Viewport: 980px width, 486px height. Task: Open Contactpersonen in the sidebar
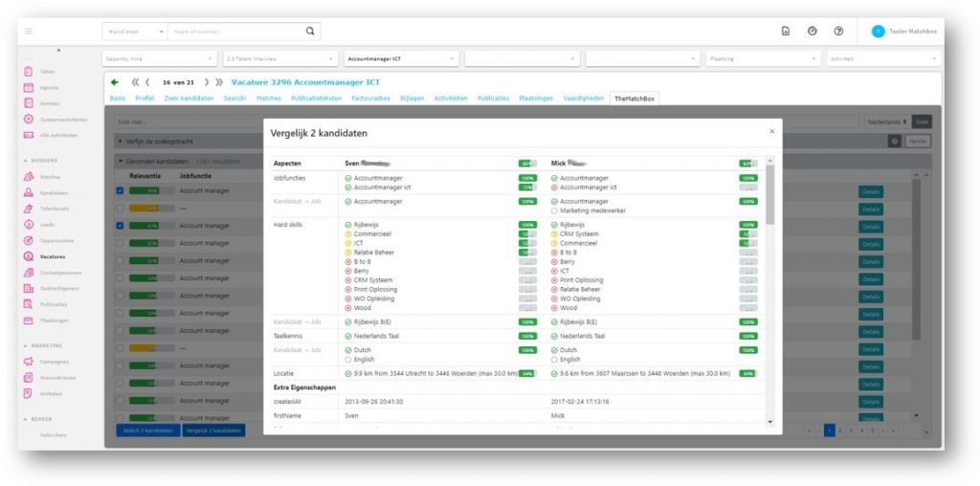point(60,273)
